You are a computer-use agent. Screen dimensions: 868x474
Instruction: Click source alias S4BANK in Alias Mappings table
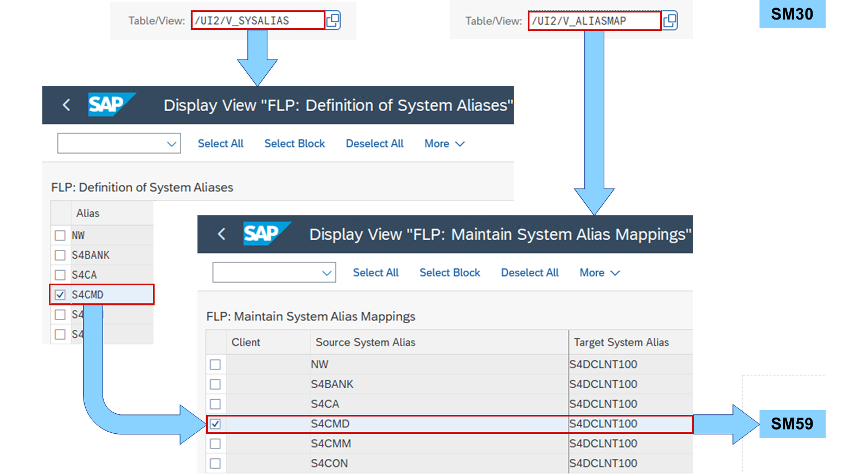tap(332, 384)
